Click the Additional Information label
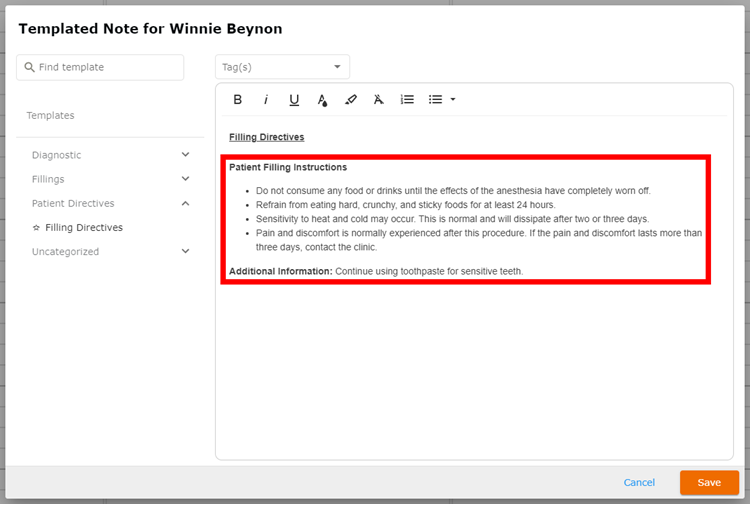 [x=280, y=271]
